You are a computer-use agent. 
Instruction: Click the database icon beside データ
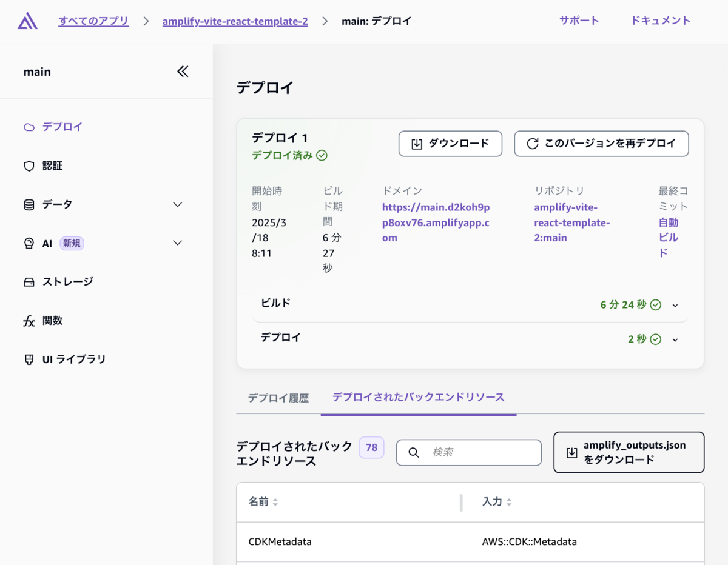pos(29,205)
